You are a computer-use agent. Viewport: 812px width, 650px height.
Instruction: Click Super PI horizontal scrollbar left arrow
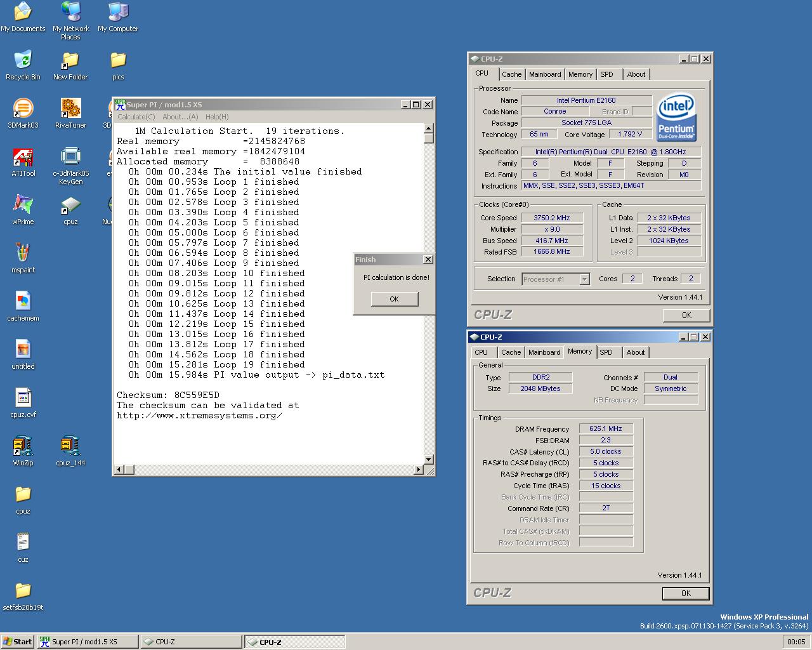[x=118, y=470]
